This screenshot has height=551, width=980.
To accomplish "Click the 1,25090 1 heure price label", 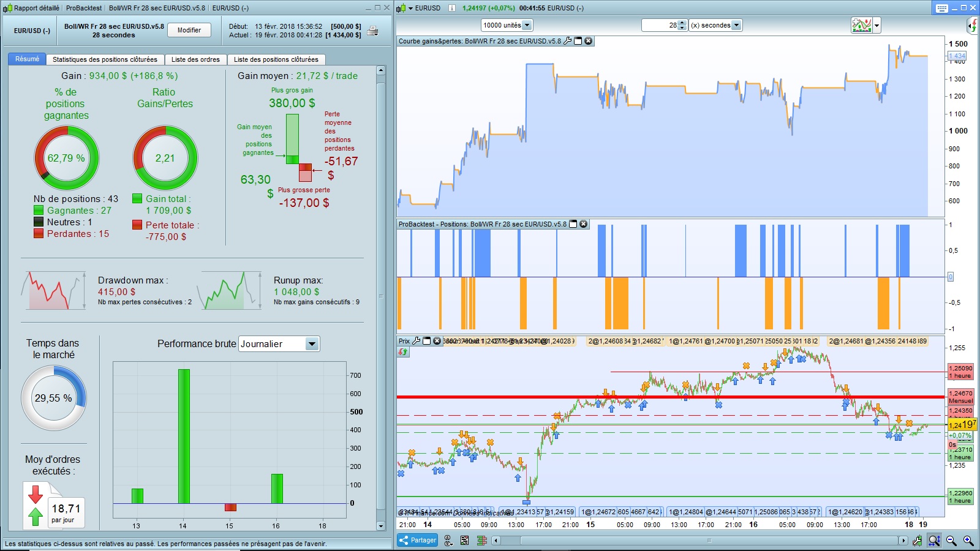I will coord(960,372).
